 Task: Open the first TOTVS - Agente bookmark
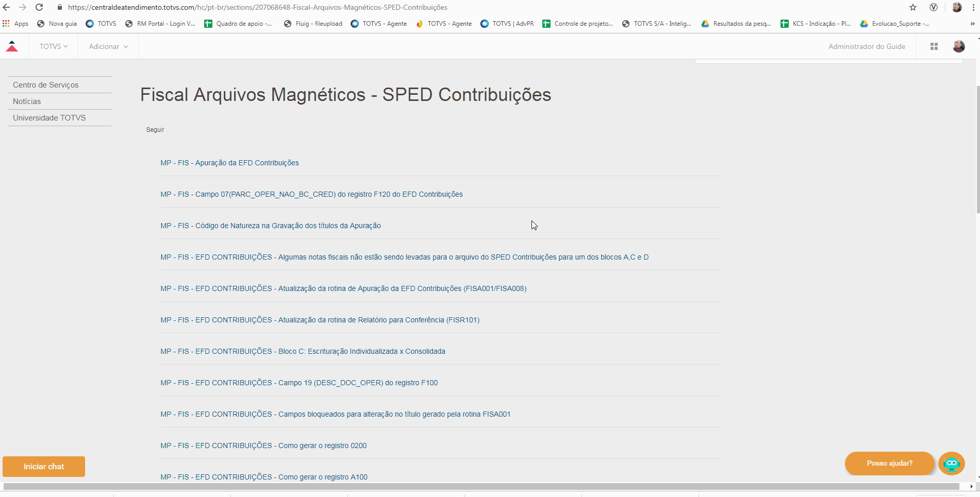[379, 24]
